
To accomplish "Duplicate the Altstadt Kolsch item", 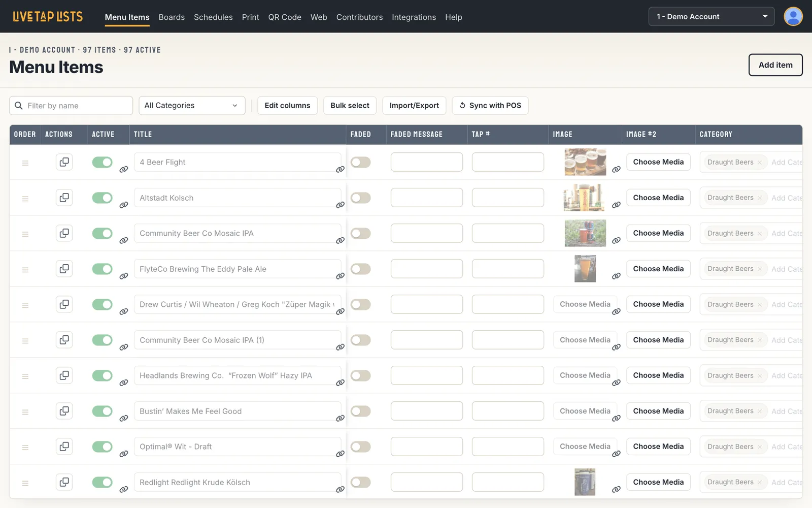I will [x=64, y=198].
